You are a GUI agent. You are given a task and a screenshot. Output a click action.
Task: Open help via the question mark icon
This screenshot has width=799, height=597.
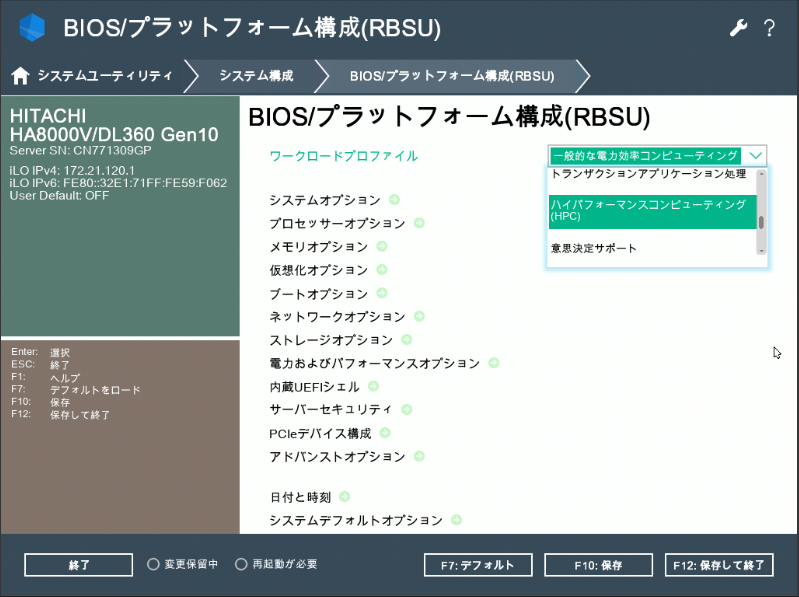769,28
